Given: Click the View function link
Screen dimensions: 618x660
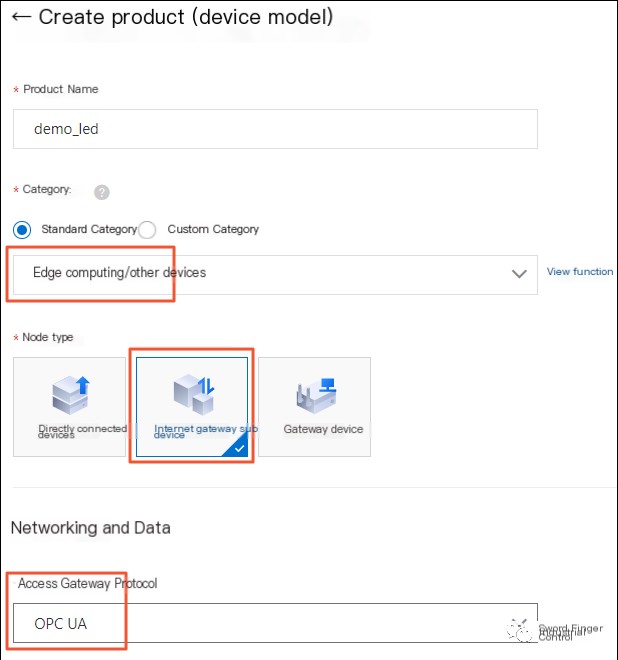Looking at the screenshot, I should point(580,271).
